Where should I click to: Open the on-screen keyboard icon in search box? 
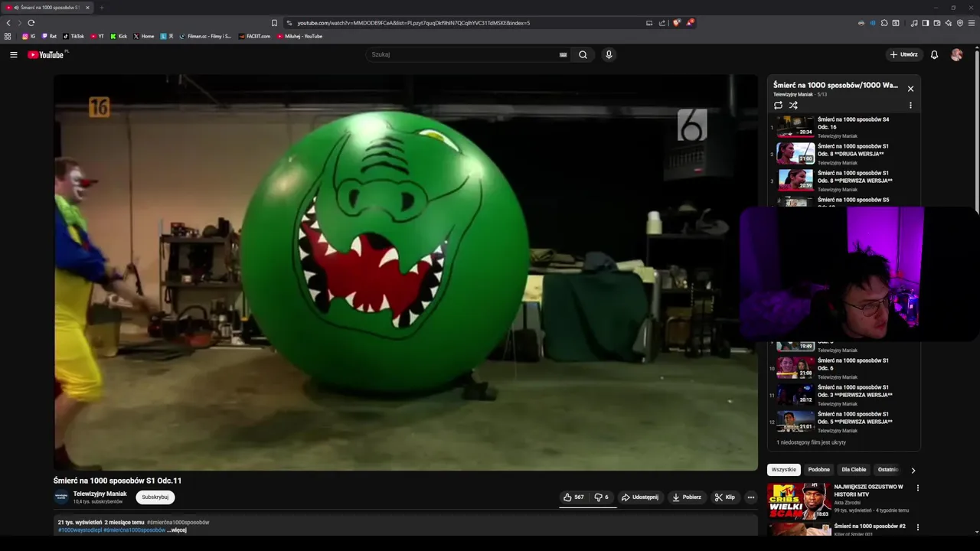tap(563, 54)
